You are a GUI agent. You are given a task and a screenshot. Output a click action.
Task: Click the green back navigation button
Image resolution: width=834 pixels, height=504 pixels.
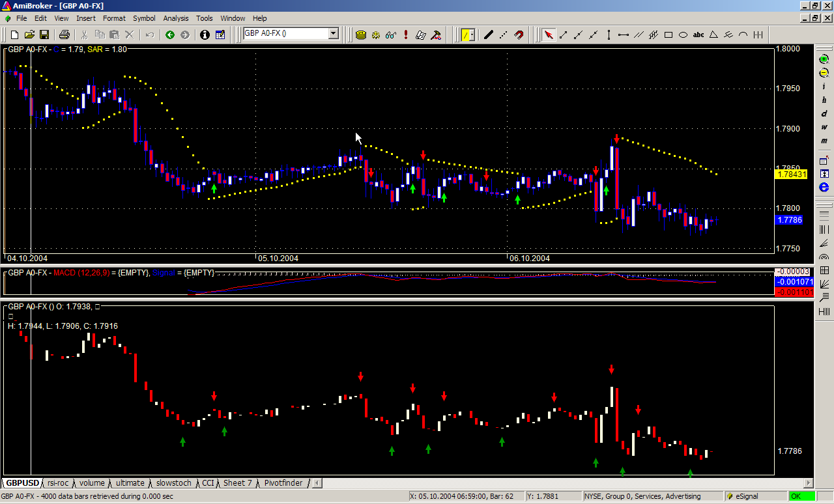point(170,35)
